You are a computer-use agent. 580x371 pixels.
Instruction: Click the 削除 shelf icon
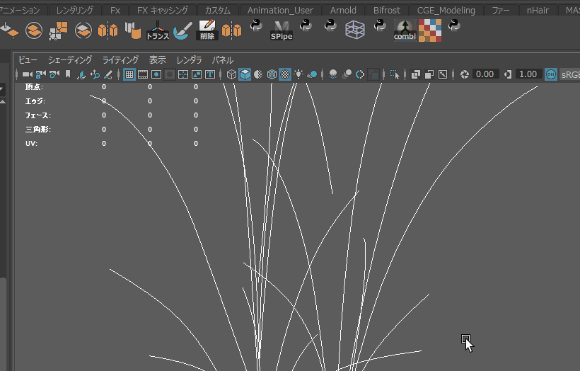tap(207, 30)
